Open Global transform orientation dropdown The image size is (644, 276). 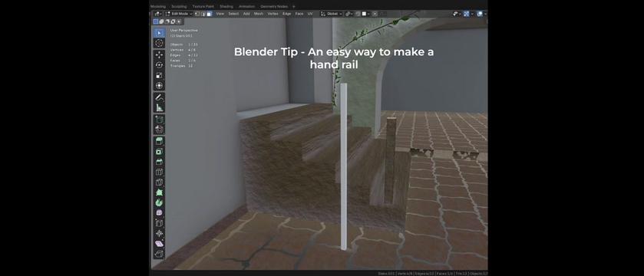(332, 14)
